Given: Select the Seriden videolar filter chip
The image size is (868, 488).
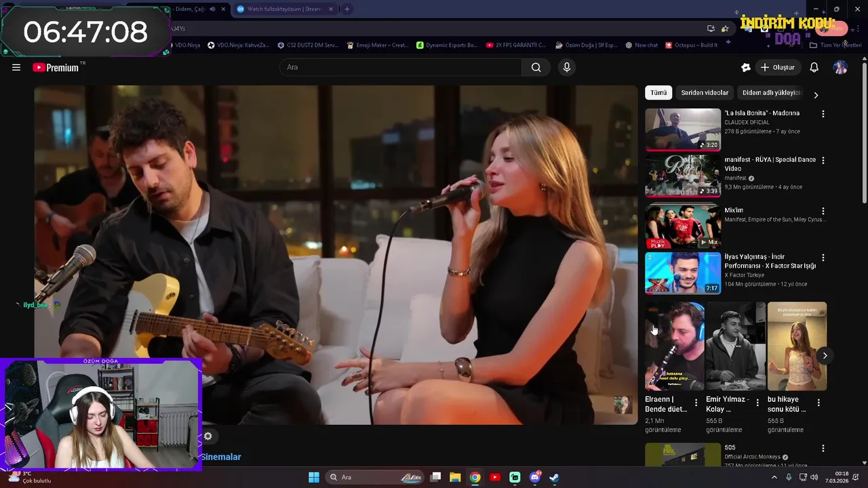Looking at the screenshot, I should tap(705, 93).
